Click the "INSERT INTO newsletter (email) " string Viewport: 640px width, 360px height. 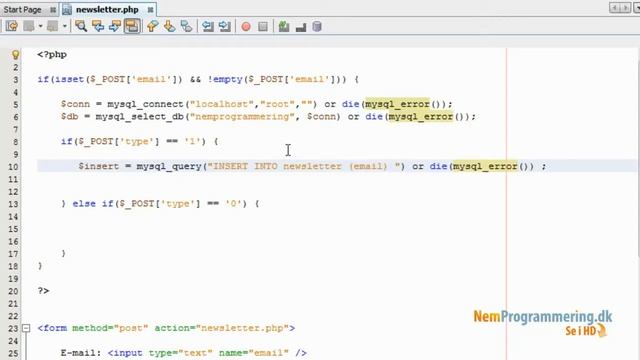pyautogui.click(x=304, y=167)
